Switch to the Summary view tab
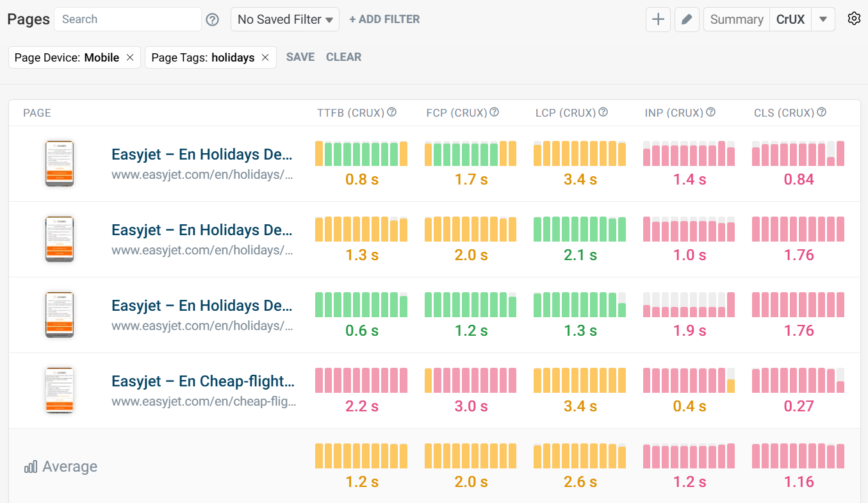This screenshot has width=868, height=503. coord(736,19)
